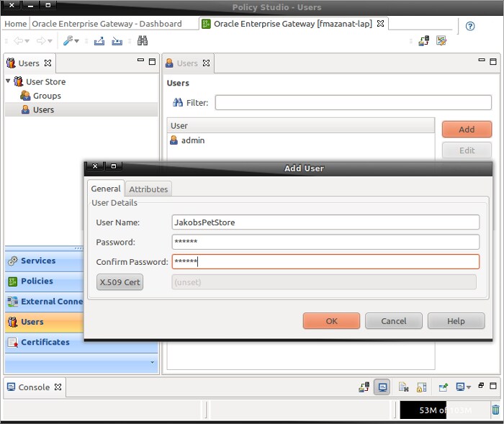504x424 pixels.
Task: Click the export configuration toolbar icon
Action: 99,41
